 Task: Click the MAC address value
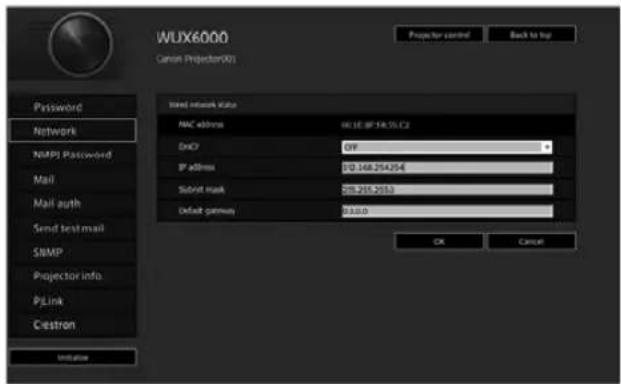click(375, 125)
